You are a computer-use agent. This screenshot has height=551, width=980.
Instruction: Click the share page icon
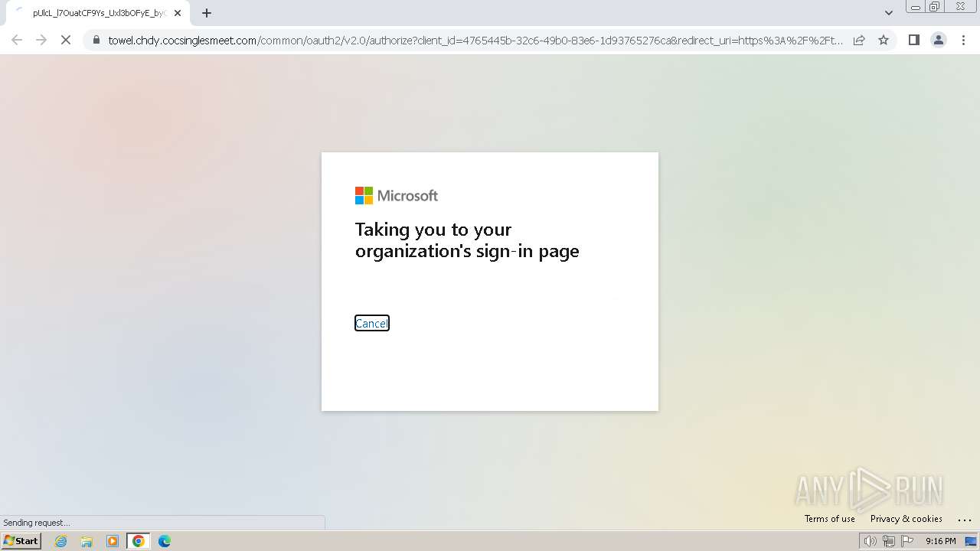859,40
